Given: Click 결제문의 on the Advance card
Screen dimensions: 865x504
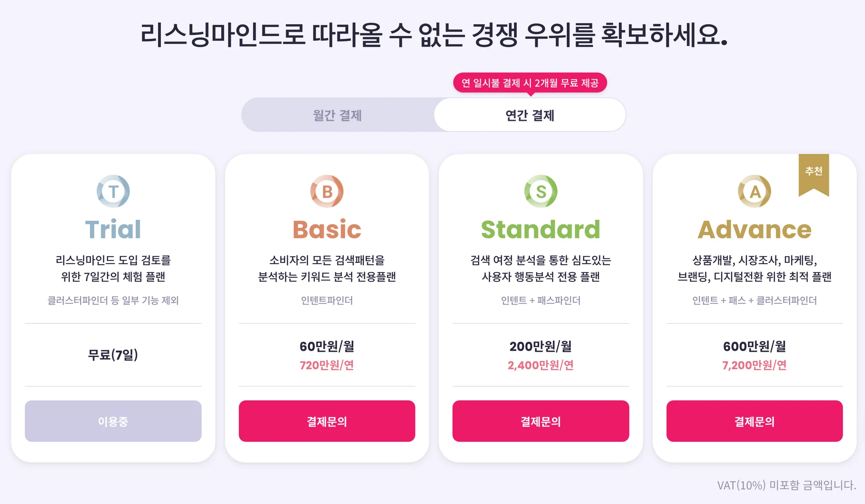Looking at the screenshot, I should [x=754, y=421].
